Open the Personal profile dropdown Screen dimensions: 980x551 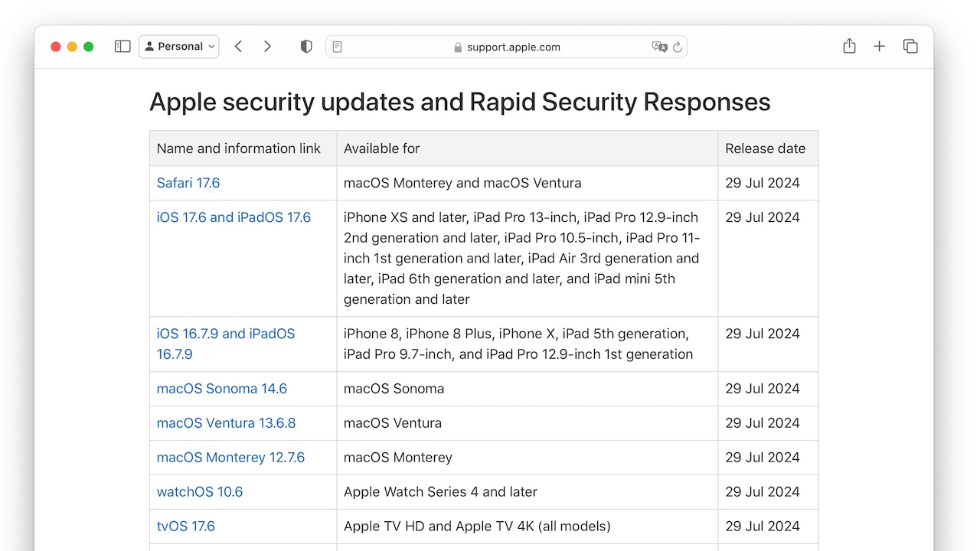(x=179, y=47)
